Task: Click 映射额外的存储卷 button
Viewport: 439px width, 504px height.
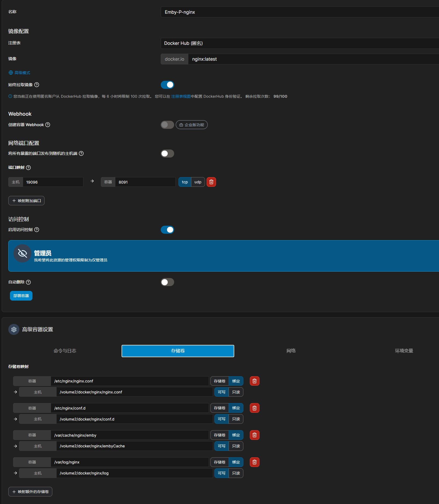Action: [30, 492]
